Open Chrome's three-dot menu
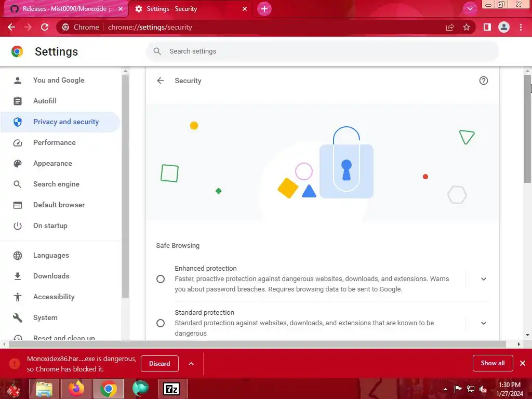The image size is (532, 399). (x=521, y=27)
